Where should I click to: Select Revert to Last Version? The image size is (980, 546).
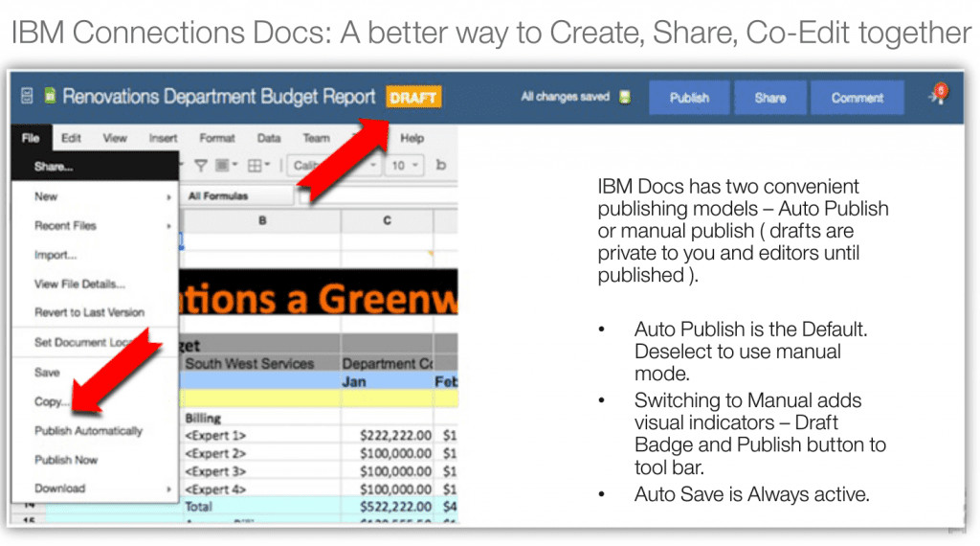tap(95, 312)
